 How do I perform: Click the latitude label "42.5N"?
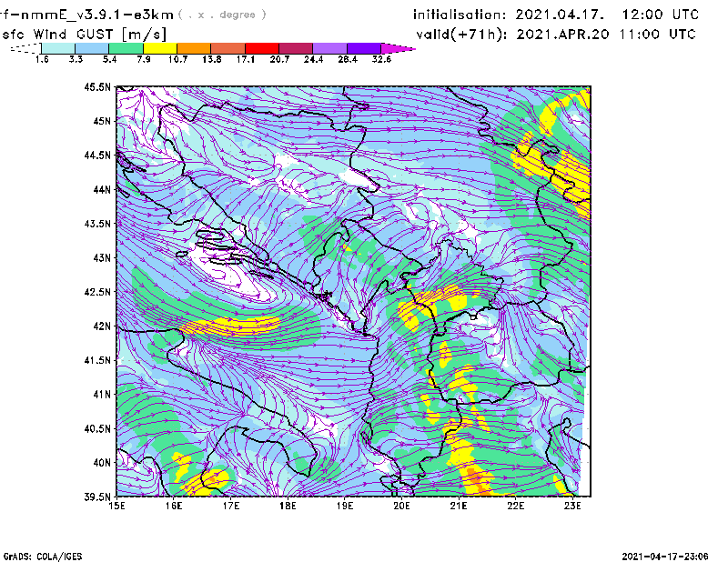(x=97, y=292)
